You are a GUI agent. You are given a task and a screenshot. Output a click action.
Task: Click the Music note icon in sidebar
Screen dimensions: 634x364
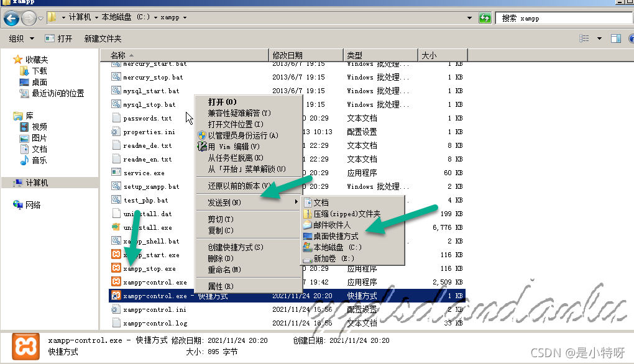tap(24, 160)
